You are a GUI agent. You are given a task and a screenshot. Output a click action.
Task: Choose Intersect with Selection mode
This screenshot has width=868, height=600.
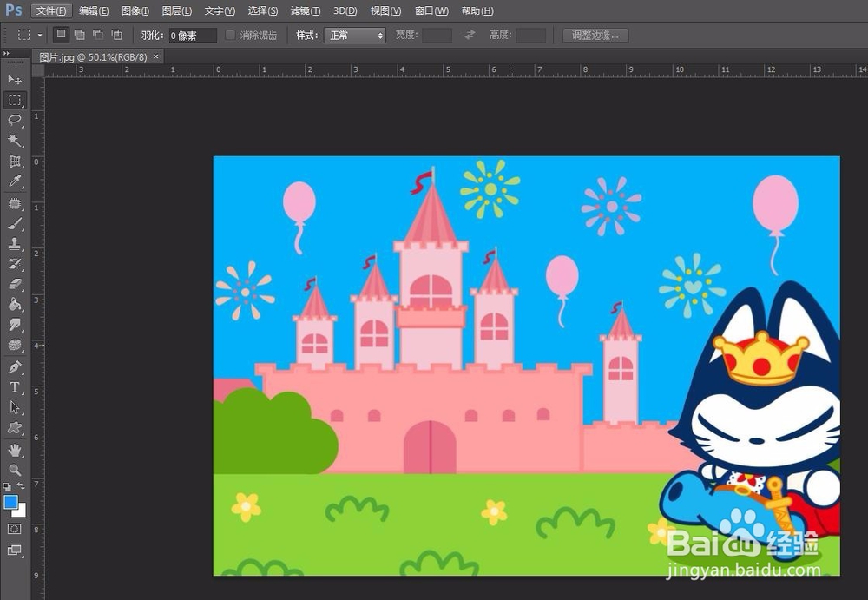(116, 35)
